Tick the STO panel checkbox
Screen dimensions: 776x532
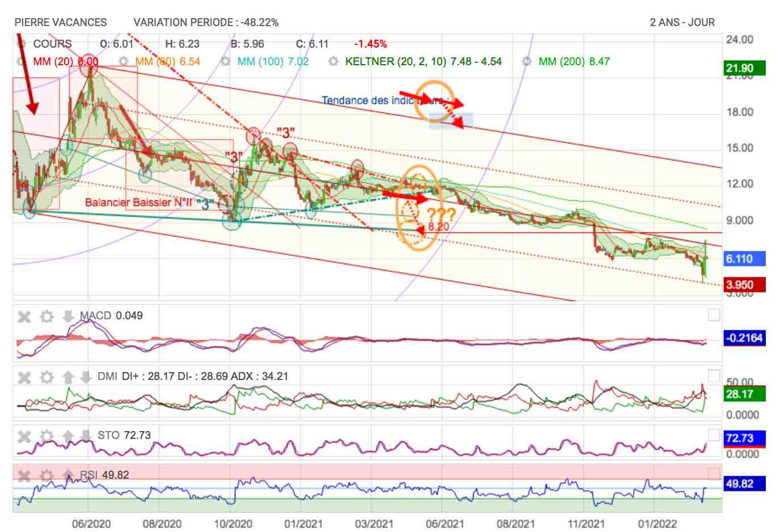click(714, 435)
